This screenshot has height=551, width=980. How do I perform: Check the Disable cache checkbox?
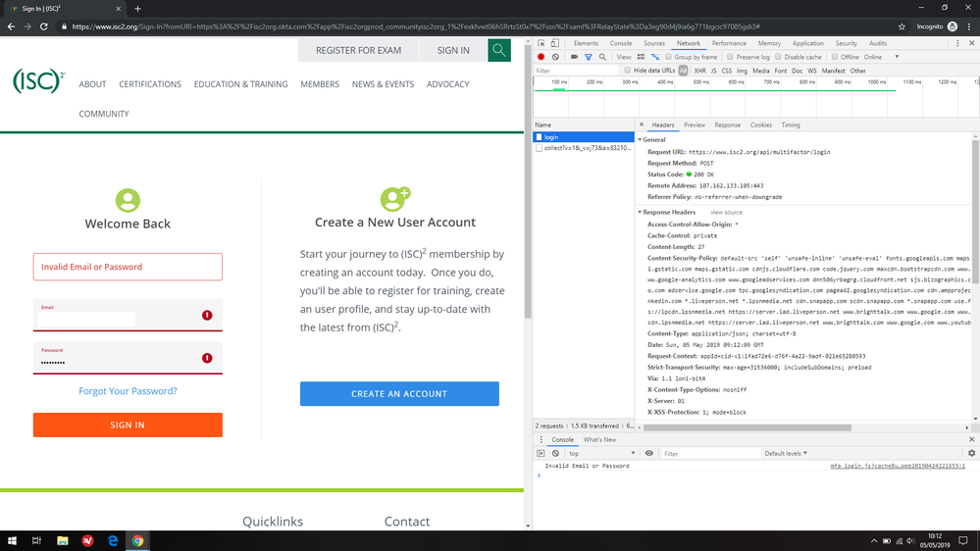[779, 57]
